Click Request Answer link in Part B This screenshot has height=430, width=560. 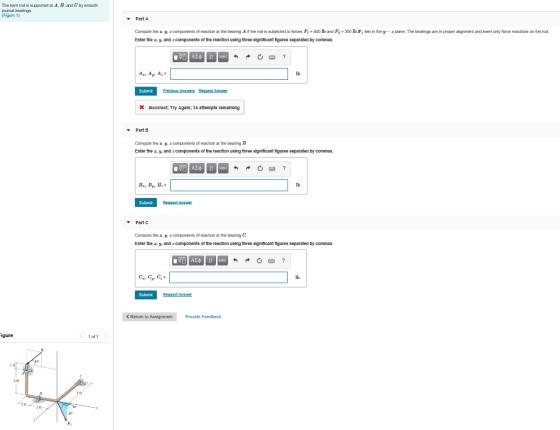pos(177,202)
